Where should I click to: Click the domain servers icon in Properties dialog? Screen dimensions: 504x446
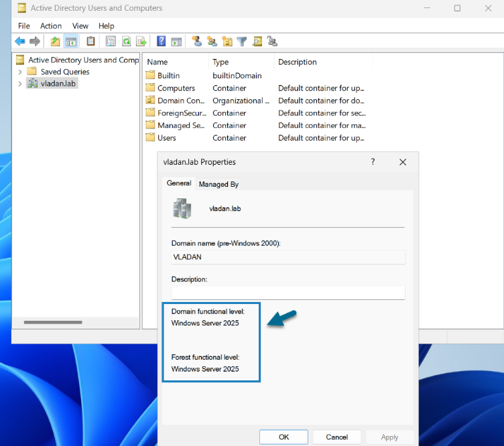[x=182, y=208]
